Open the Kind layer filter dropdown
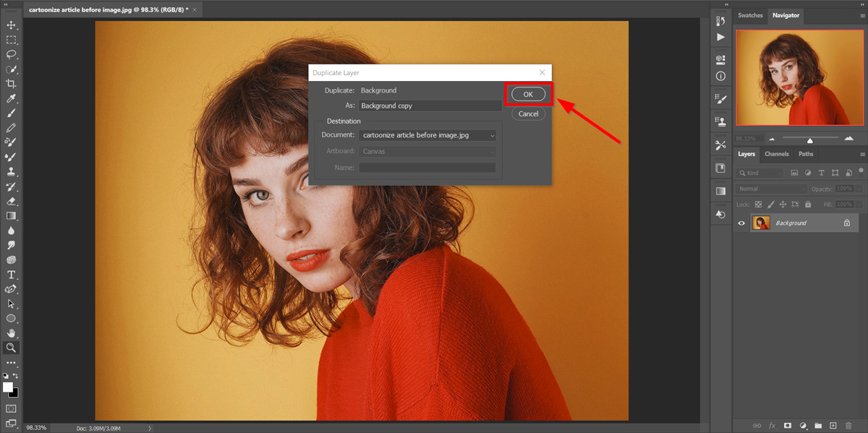Image resolution: width=868 pixels, height=433 pixels. coord(761,173)
